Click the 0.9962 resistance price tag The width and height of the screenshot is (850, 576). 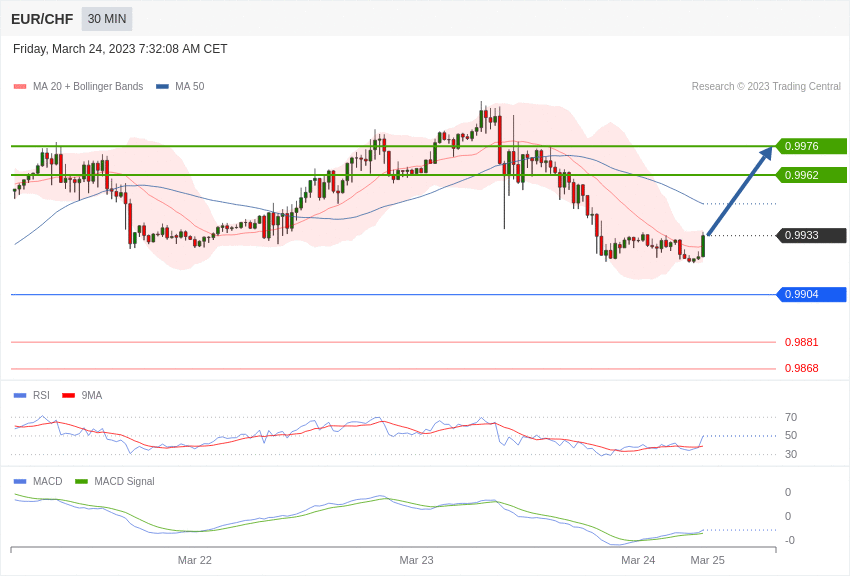(x=811, y=175)
